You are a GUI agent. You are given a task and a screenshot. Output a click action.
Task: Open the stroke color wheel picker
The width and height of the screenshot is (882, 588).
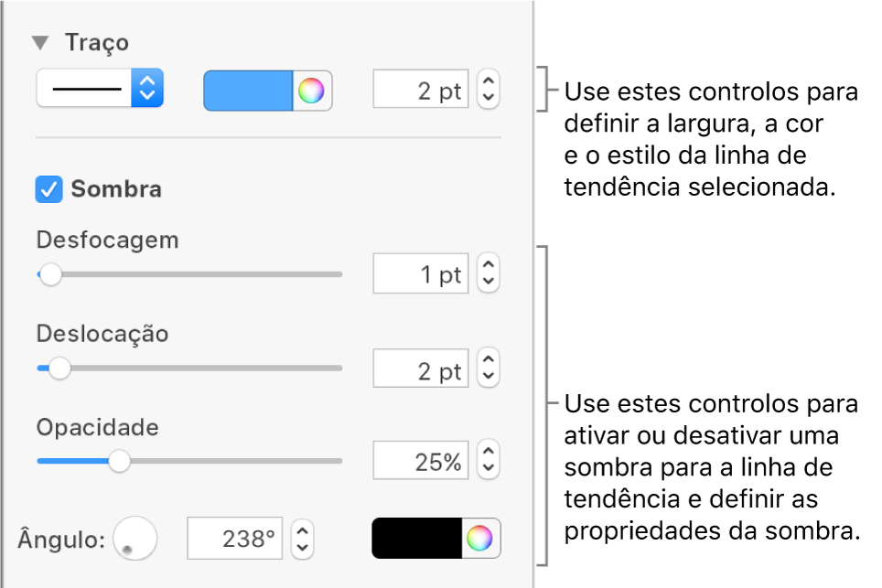[x=312, y=91]
